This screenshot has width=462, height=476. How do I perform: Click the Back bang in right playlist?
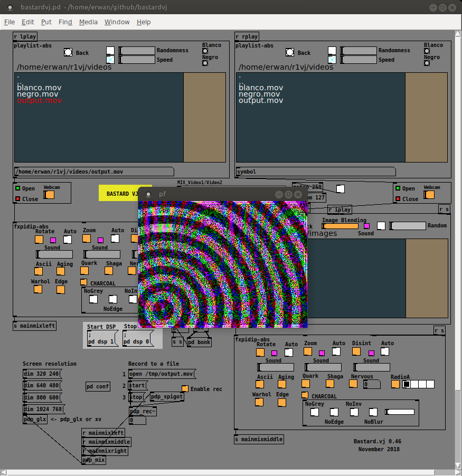click(290, 52)
